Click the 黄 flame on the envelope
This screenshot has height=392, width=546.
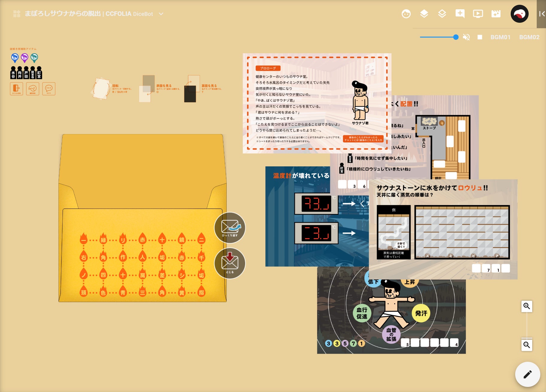182,291
